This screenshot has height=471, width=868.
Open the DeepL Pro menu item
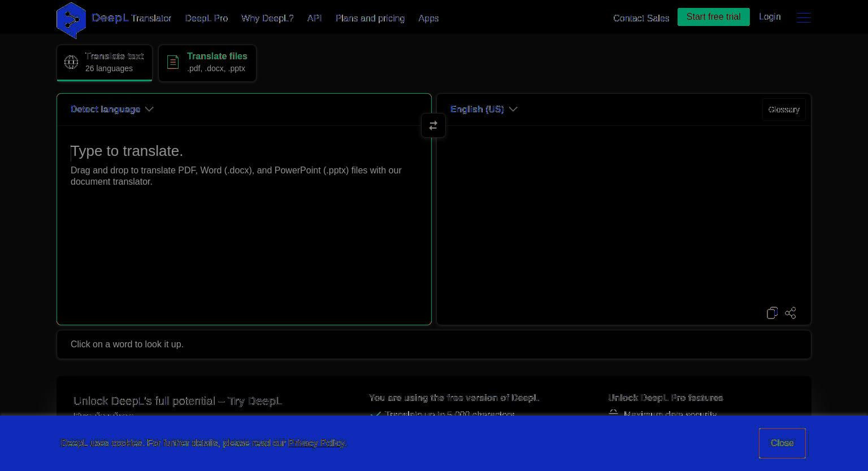206,18
